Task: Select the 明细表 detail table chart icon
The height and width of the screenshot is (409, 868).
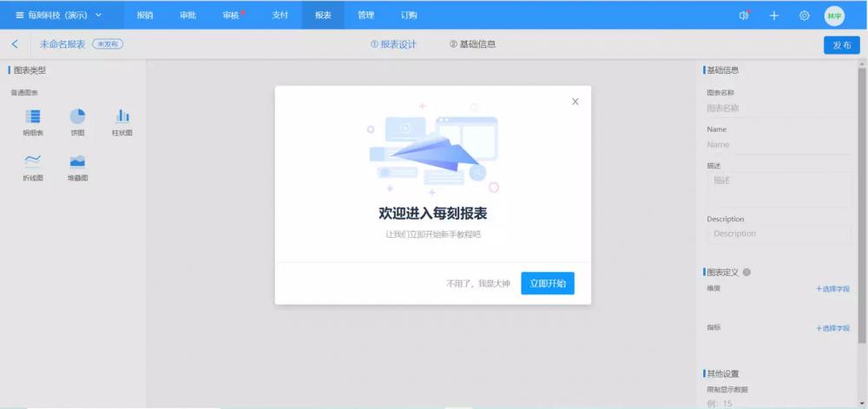Action: pyautogui.click(x=33, y=116)
